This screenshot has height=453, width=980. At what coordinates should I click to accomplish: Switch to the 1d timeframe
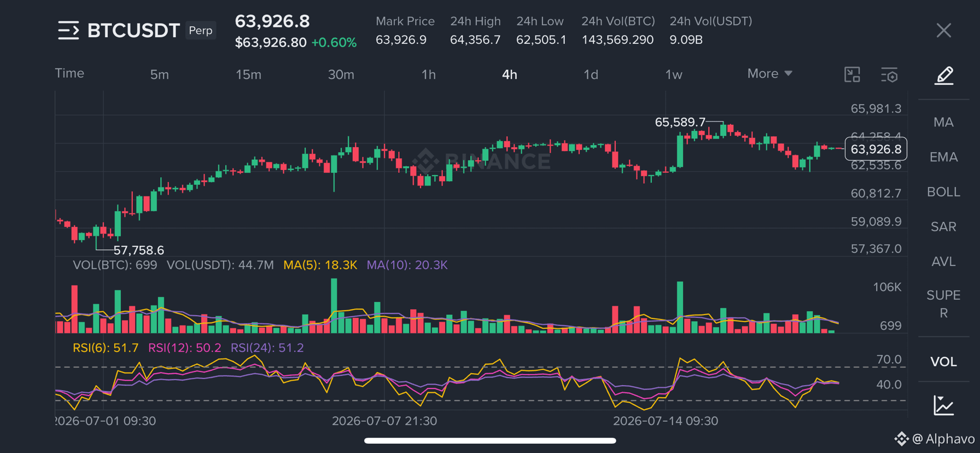pos(591,74)
